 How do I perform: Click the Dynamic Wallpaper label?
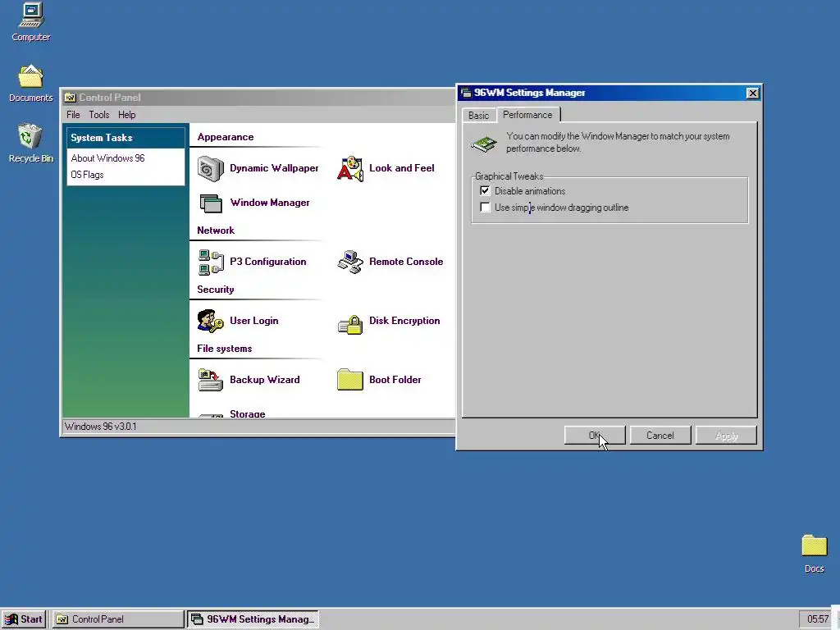[x=274, y=168]
